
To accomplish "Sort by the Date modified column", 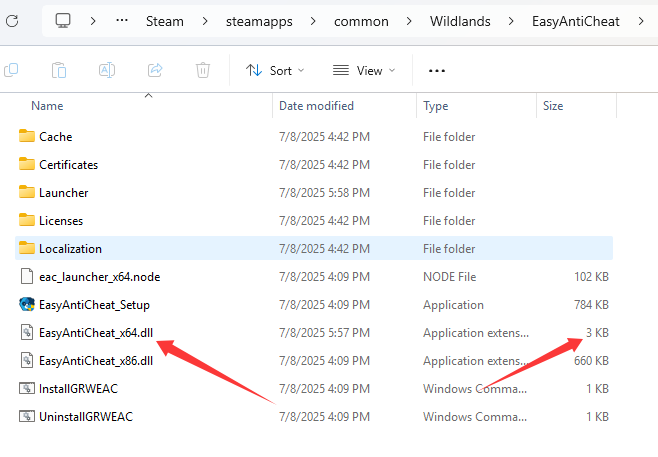I will 316,106.
